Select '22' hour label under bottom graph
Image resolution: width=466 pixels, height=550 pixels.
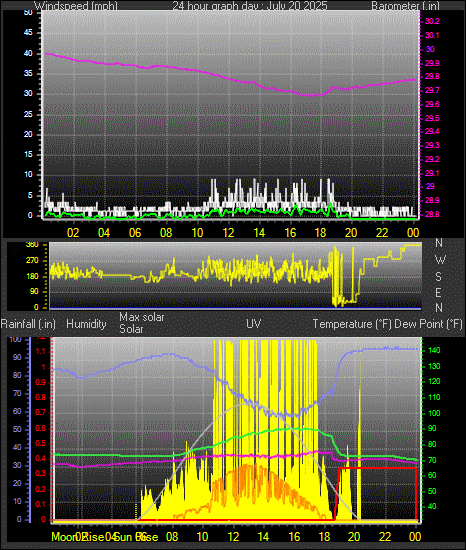click(x=385, y=537)
